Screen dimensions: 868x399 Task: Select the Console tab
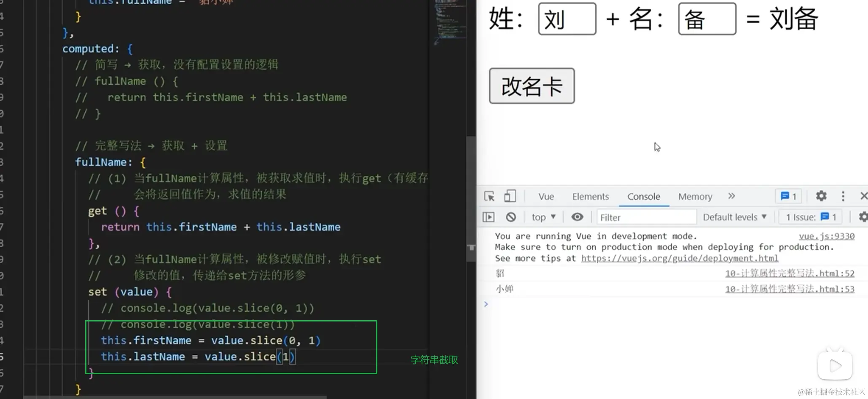pyautogui.click(x=643, y=197)
